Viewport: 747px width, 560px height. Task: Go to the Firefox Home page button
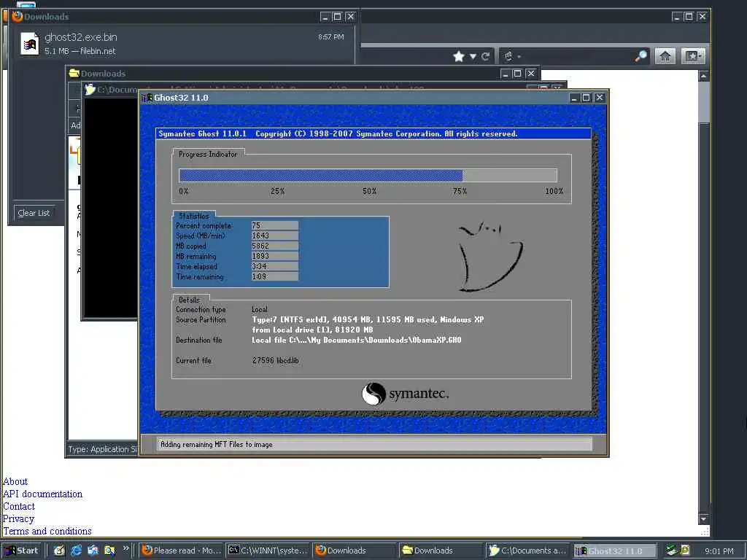click(x=665, y=56)
